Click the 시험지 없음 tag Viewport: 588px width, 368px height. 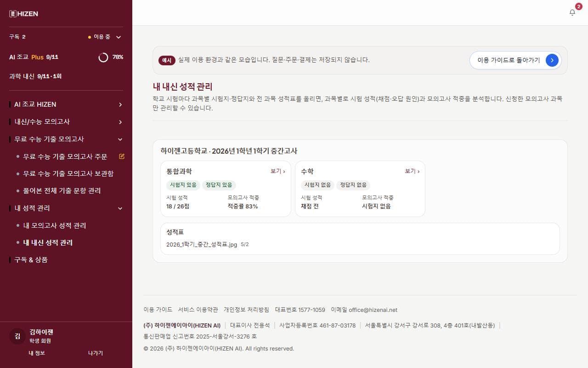317,185
